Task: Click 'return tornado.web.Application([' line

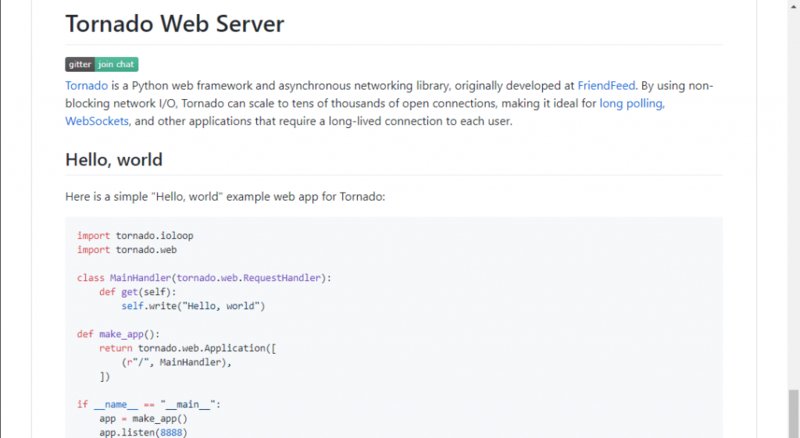Action: tap(187, 348)
